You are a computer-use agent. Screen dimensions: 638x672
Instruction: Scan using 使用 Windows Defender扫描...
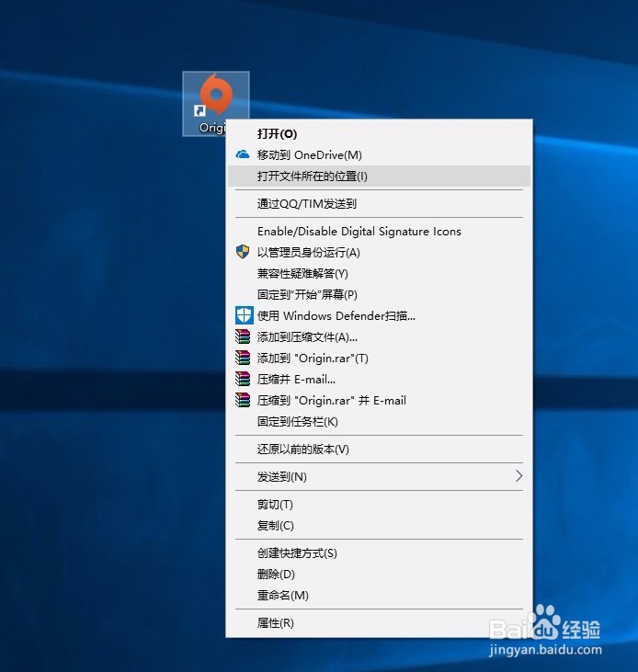[x=379, y=316]
